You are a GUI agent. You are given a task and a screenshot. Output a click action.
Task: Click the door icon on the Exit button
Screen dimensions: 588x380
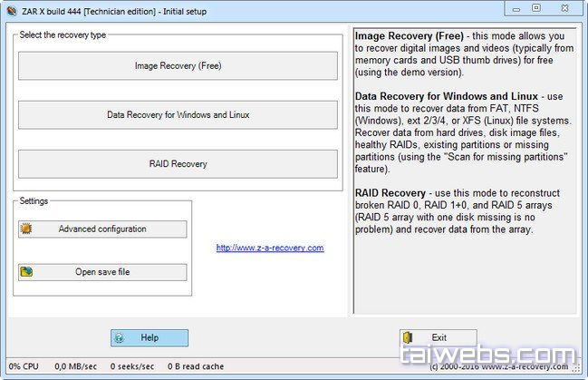(x=410, y=337)
